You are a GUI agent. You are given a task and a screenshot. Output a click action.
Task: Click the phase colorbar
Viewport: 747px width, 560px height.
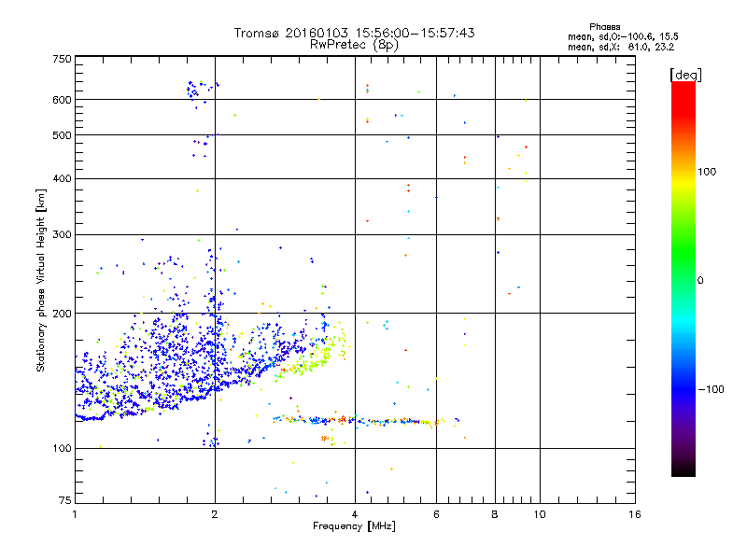[684, 278]
